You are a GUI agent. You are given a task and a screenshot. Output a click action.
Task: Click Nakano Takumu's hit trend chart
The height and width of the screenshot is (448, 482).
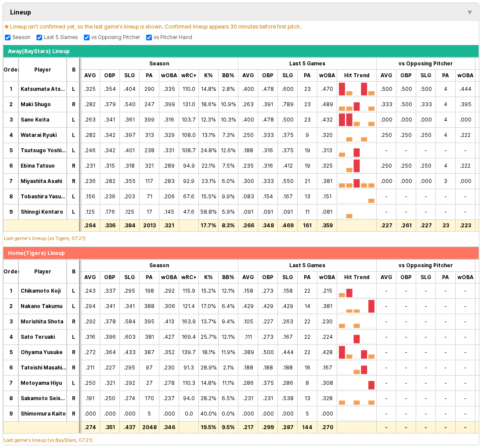tap(356, 306)
